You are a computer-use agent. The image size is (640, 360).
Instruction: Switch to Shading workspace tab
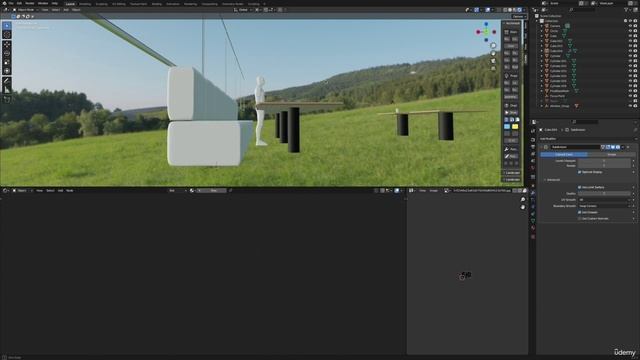[x=156, y=4]
